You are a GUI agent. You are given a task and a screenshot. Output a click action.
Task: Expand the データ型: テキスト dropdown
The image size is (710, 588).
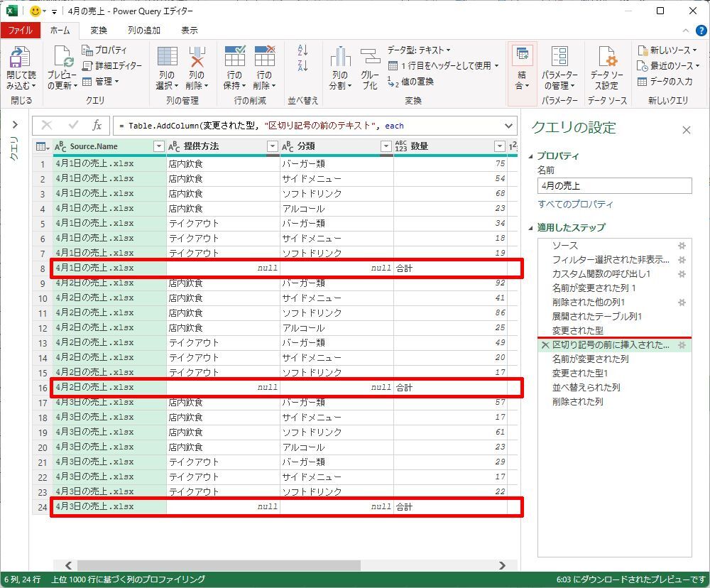pyautogui.click(x=419, y=50)
